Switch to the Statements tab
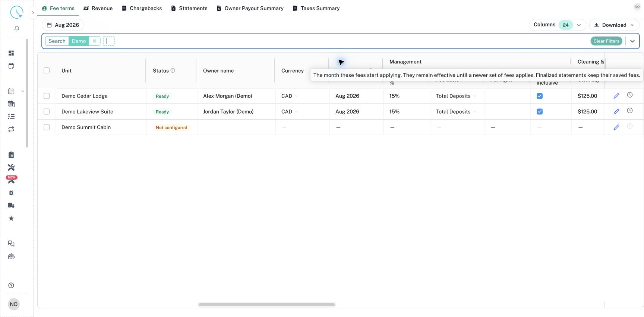This screenshot has height=317, width=644. coord(189,8)
